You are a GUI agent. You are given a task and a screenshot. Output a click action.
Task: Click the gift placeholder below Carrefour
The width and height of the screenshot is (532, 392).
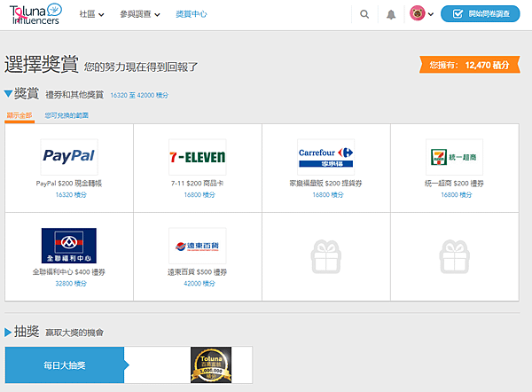(326, 256)
